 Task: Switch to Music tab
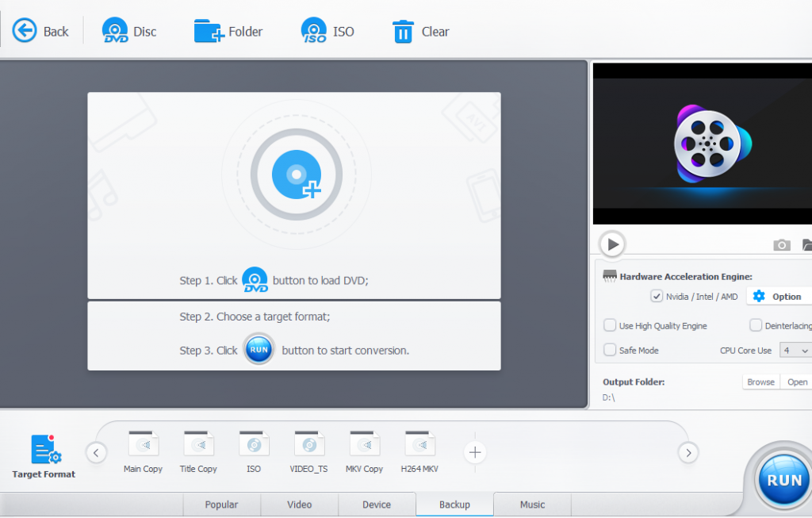(532, 505)
